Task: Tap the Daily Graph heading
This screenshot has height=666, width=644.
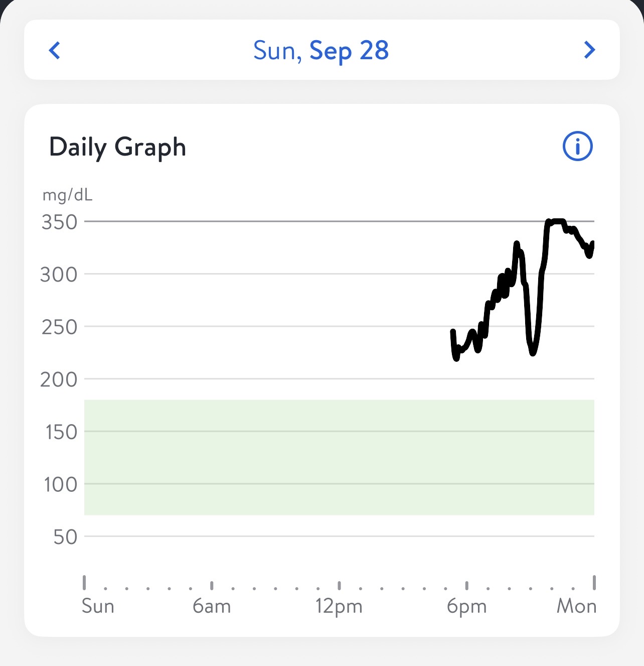Action: pyautogui.click(x=118, y=147)
